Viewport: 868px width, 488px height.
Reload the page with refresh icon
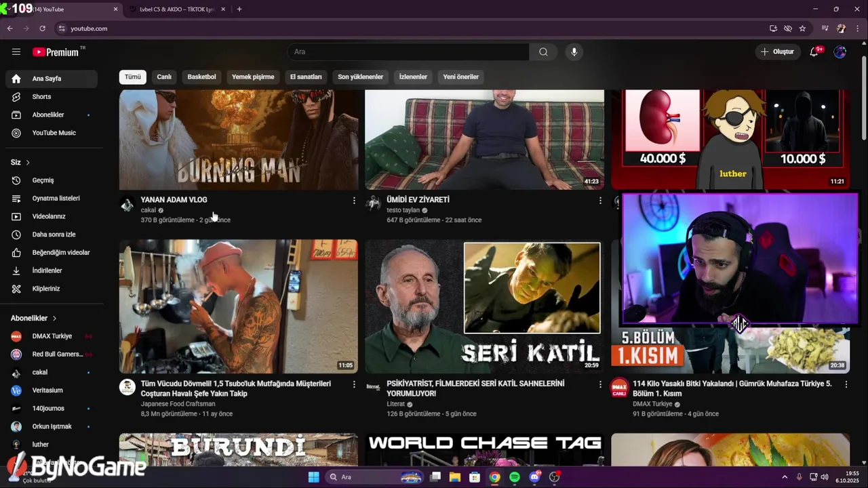click(x=42, y=28)
